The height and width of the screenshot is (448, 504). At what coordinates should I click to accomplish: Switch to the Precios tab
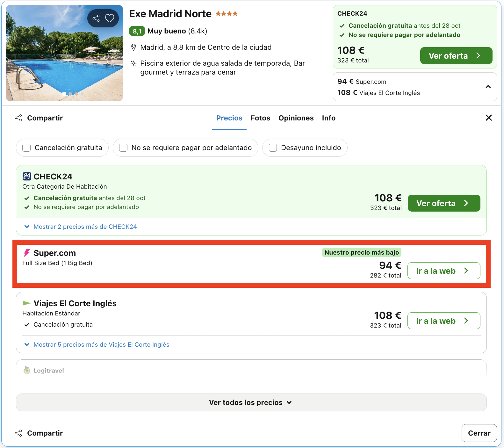point(229,118)
